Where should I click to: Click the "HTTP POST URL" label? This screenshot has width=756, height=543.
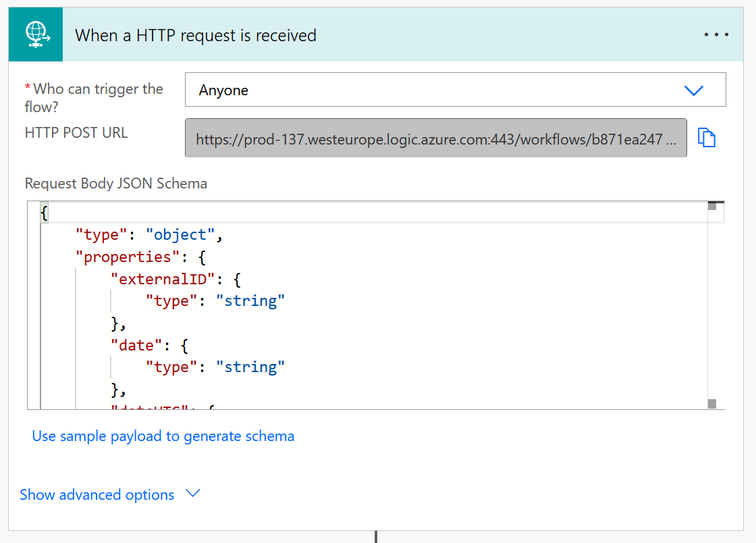tap(76, 132)
